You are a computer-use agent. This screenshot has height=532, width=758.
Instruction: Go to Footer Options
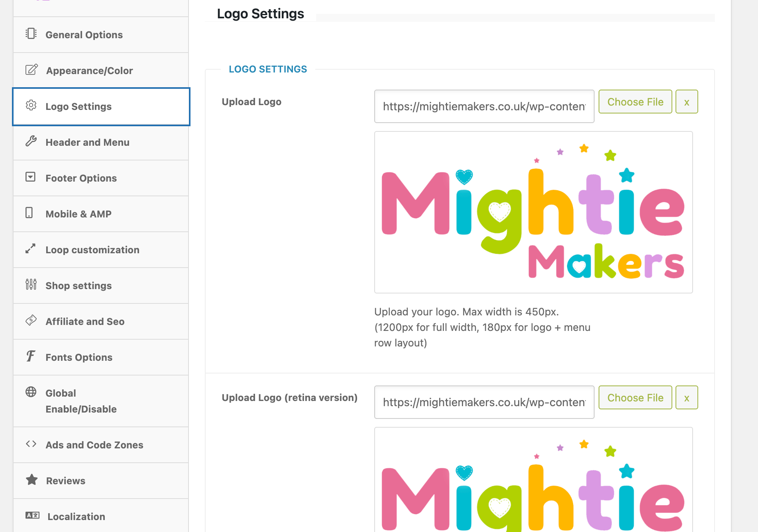101,178
